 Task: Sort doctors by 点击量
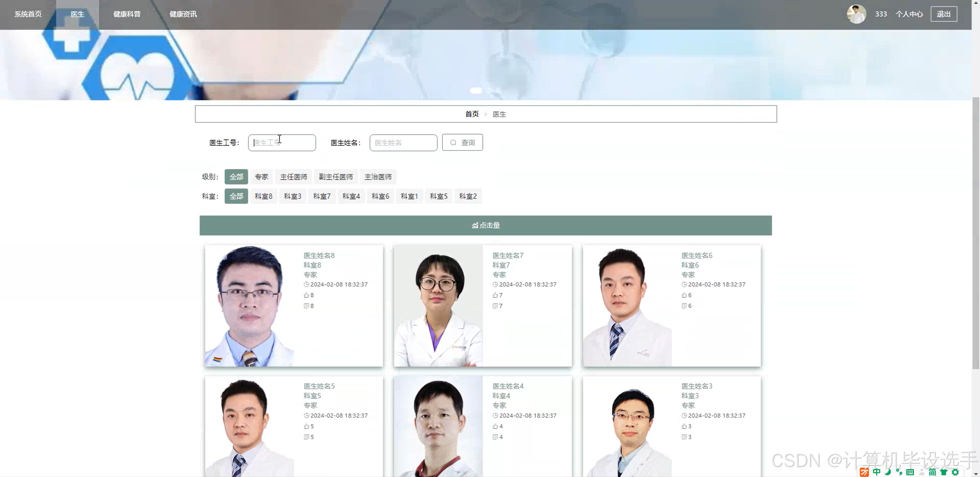[486, 225]
